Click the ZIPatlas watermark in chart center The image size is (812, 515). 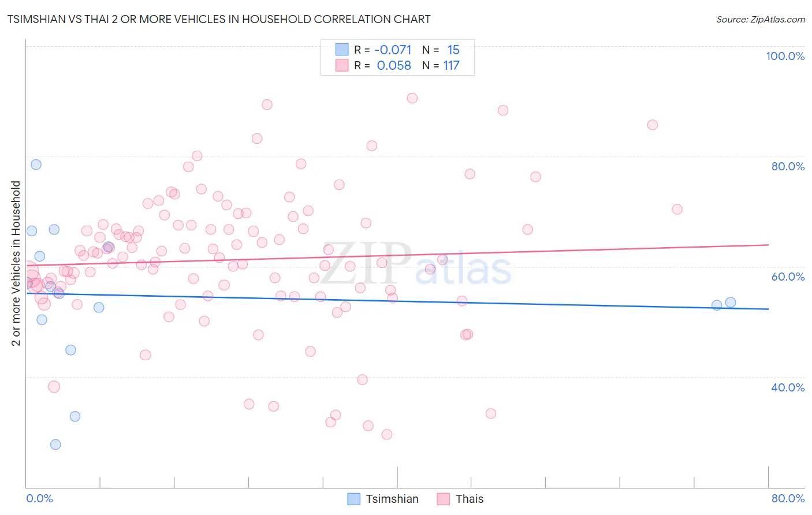(416, 263)
